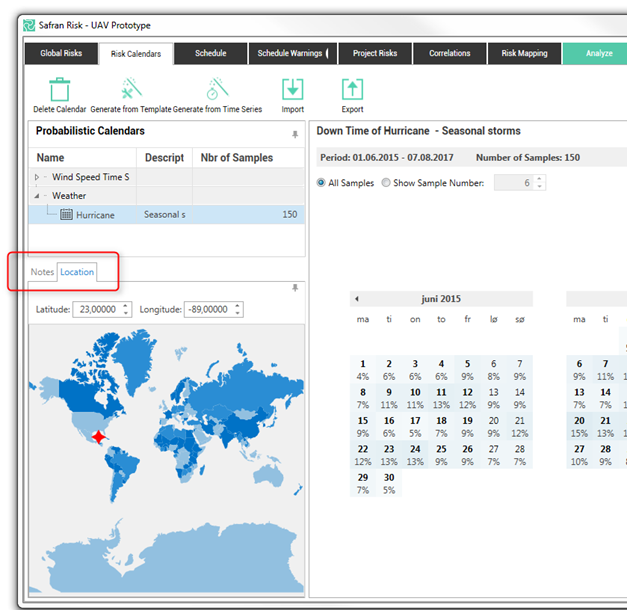The image size is (627, 610).
Task: Select June 1 with 4% downtime
Action: coord(363,370)
